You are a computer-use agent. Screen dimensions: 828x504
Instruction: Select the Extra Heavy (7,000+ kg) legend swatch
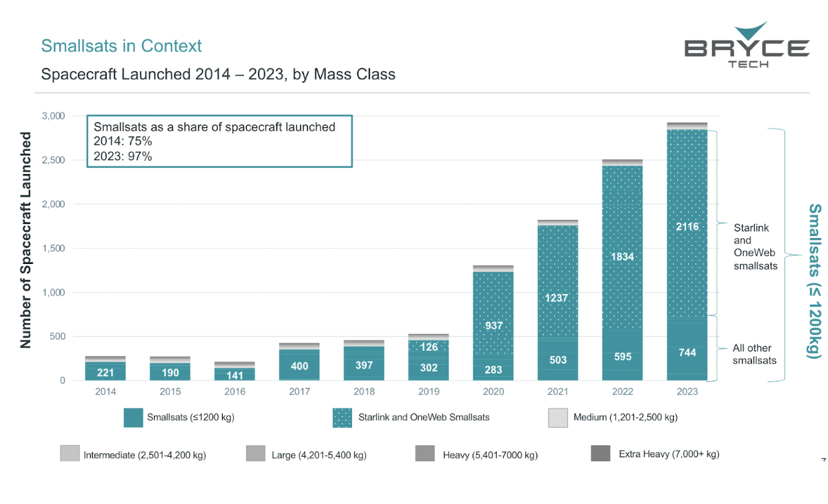click(601, 454)
